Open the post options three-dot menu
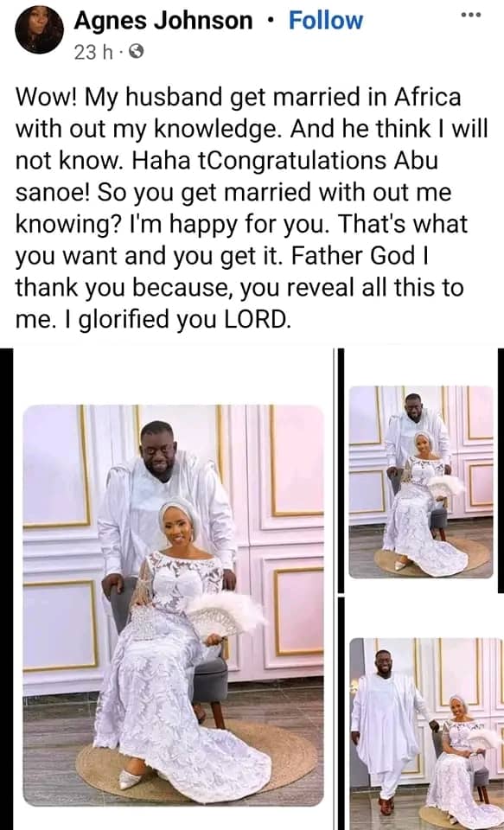The image size is (504, 830). point(470,15)
